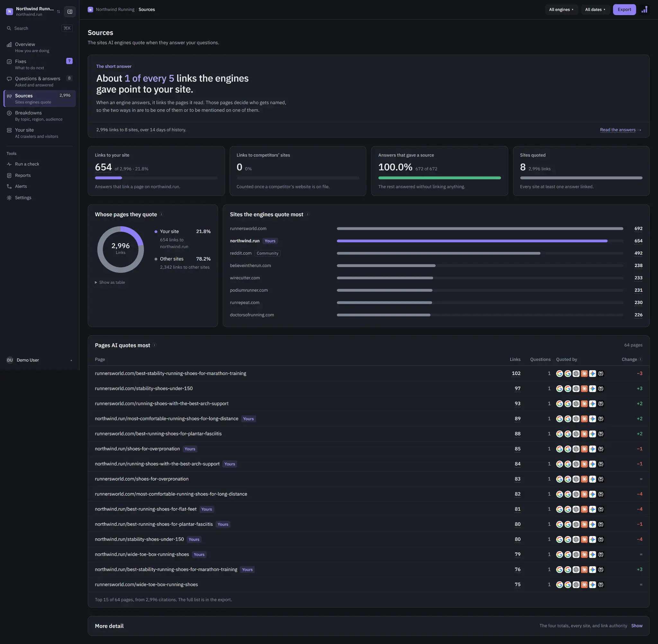Click info icon next to Pages AI quotes most
Viewport: 658px width, 644px height.
[x=155, y=345]
